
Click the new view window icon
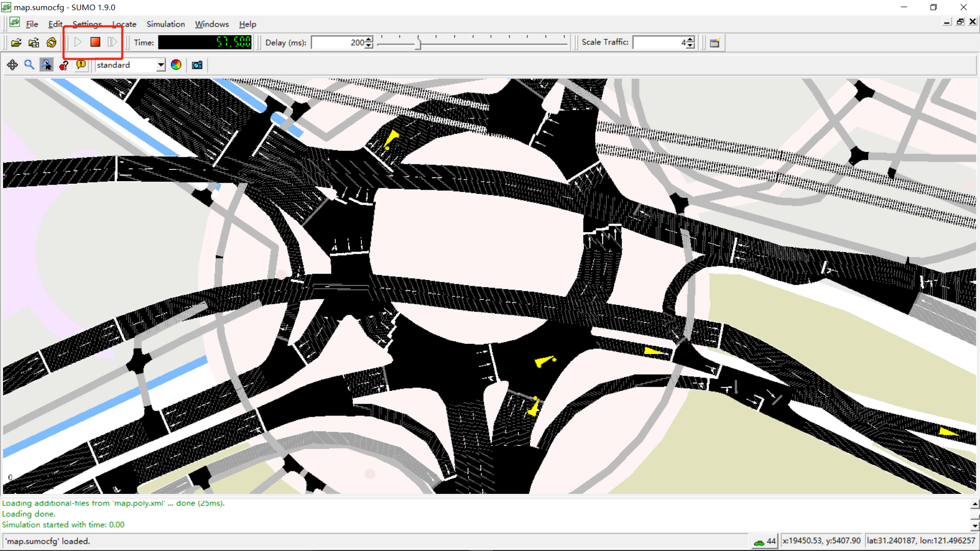click(x=715, y=43)
